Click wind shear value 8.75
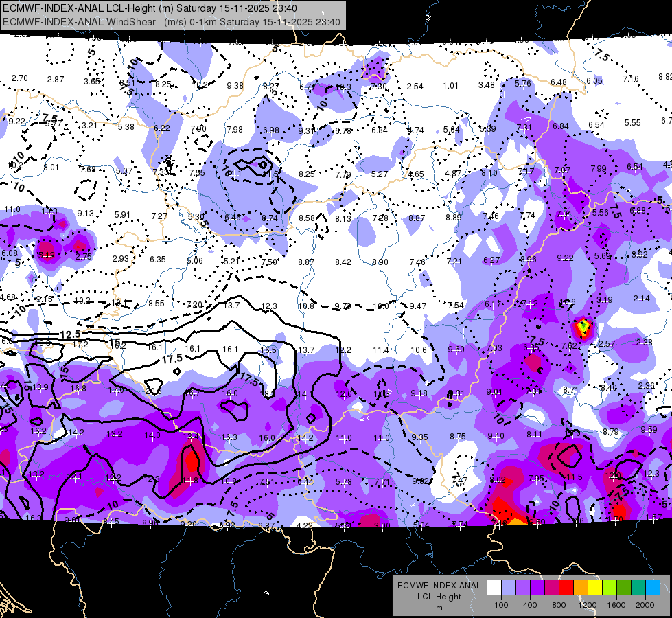672x618 pixels. (458, 436)
